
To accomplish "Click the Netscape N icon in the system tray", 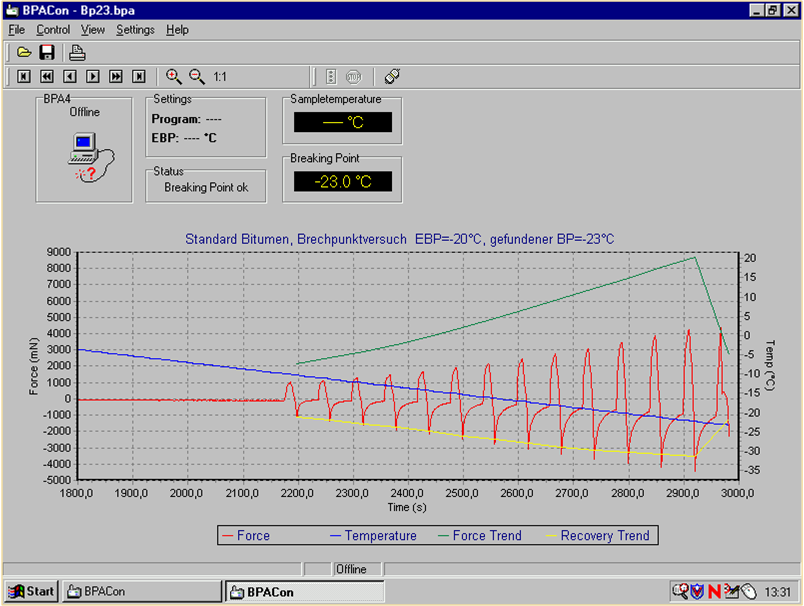I will [x=714, y=591].
